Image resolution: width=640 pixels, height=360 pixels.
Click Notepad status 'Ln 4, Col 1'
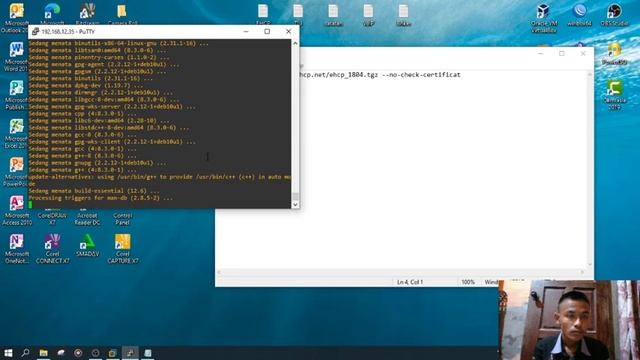pyautogui.click(x=410, y=282)
